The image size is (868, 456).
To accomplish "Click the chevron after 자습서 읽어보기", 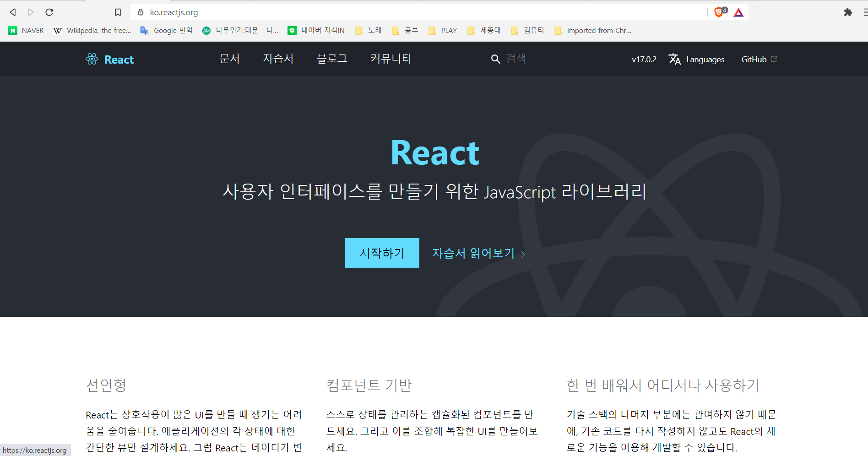I will [523, 254].
